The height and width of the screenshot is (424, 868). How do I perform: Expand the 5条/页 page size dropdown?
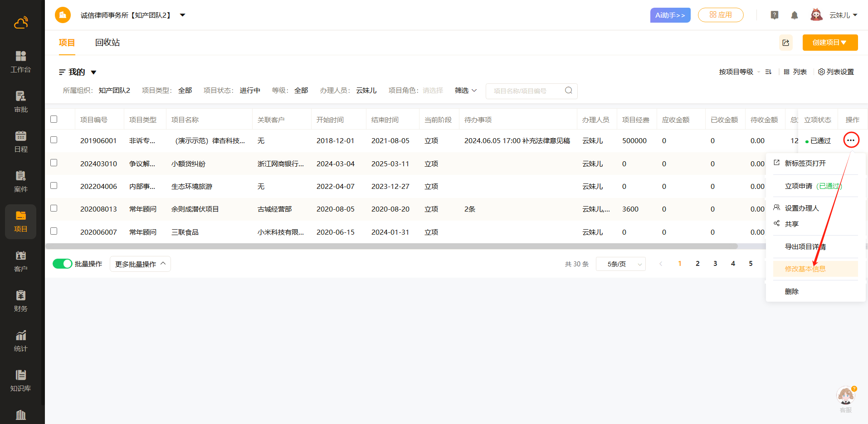(x=620, y=264)
